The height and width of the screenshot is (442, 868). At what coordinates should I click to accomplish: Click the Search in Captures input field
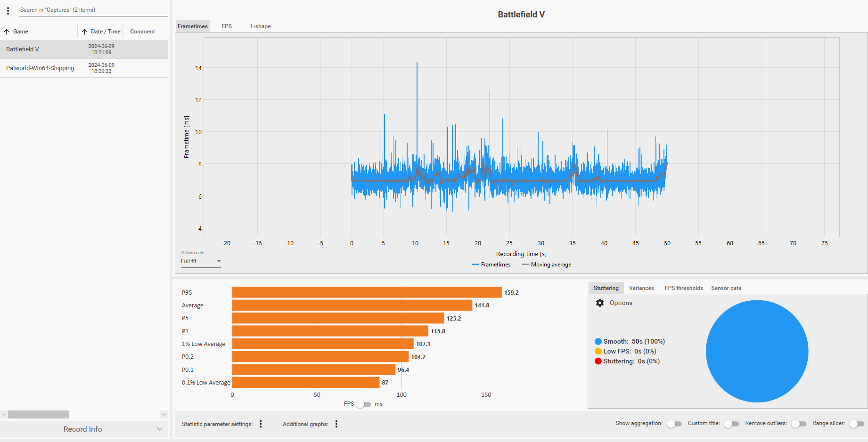[93, 10]
